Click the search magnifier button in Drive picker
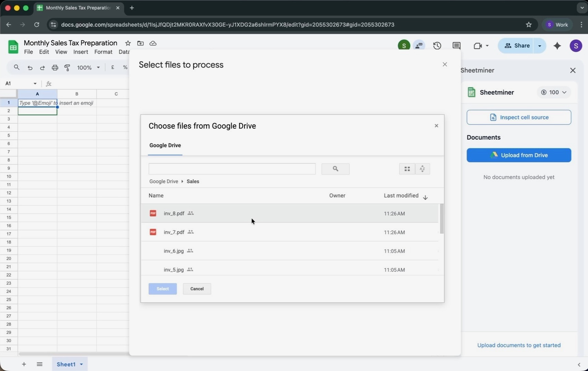The image size is (588, 371). point(335,169)
